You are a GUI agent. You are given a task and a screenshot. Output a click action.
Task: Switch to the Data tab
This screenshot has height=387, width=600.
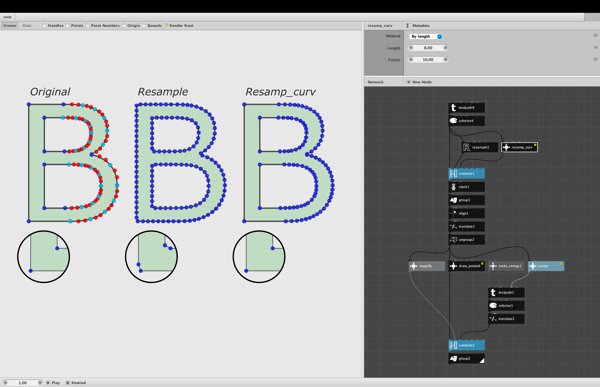(x=27, y=26)
